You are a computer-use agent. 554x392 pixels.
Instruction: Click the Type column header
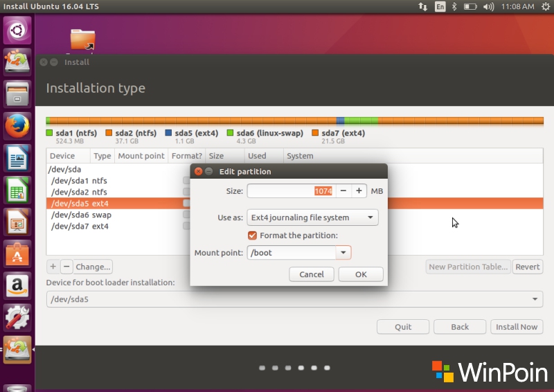pyautogui.click(x=102, y=156)
